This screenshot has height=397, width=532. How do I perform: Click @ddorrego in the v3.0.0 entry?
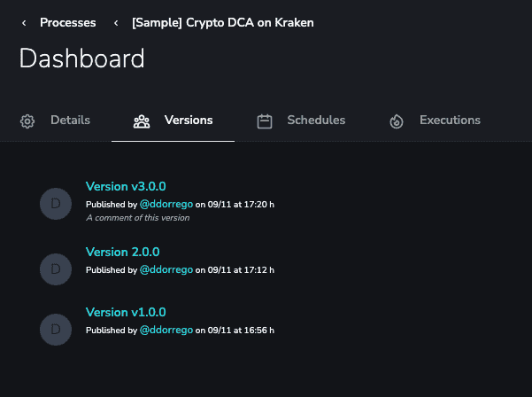point(166,204)
